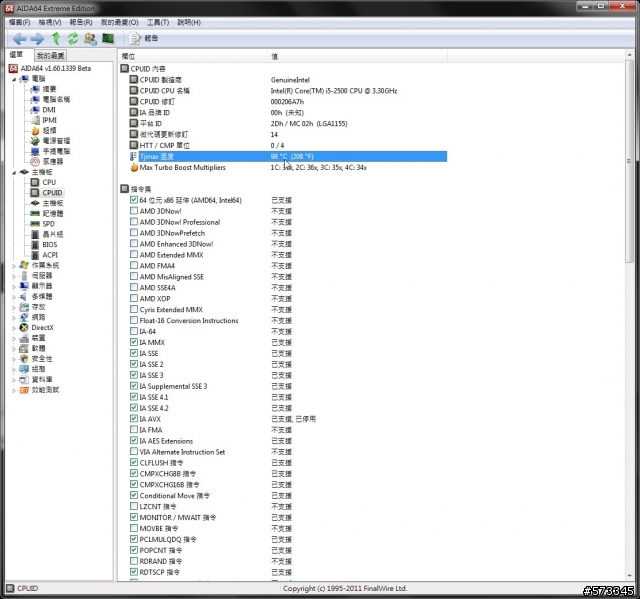Select the DirectX tree icon
This screenshot has width=640, height=599.
click(x=24, y=327)
